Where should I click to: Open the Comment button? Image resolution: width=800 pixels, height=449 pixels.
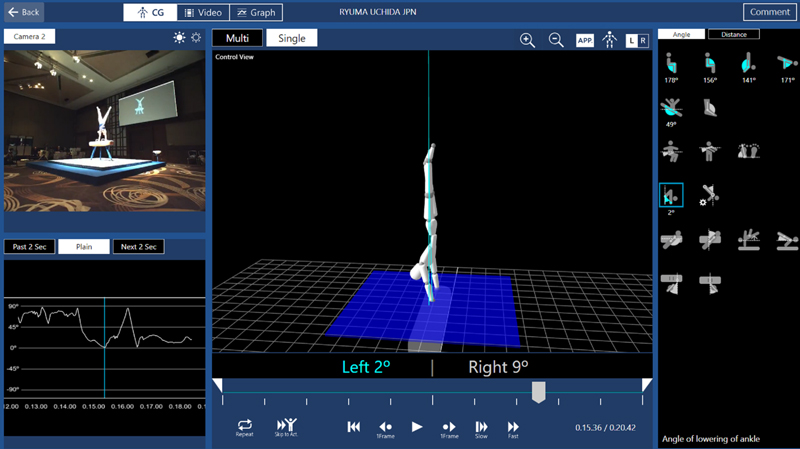pyautogui.click(x=768, y=12)
